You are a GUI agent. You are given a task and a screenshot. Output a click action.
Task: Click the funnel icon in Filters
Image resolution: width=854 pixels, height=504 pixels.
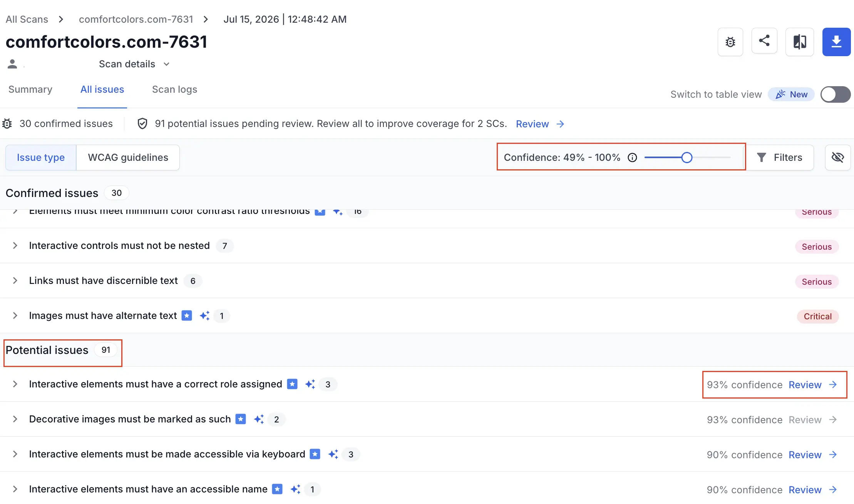click(761, 157)
